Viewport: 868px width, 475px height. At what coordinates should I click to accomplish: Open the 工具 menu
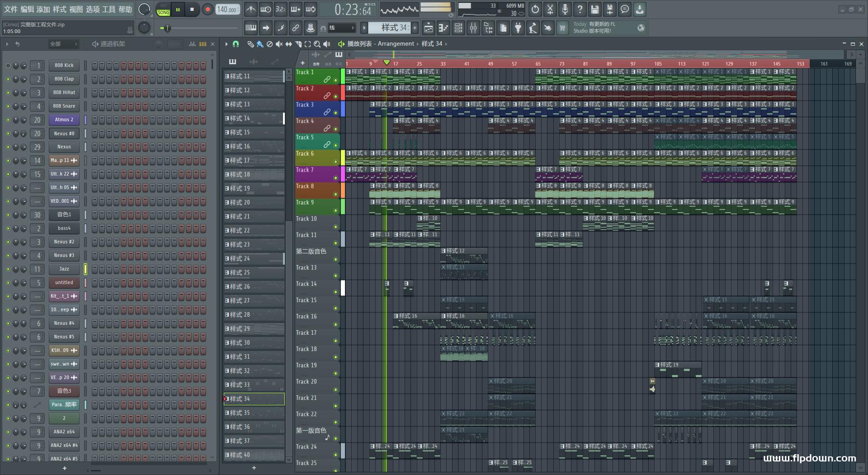[x=108, y=9]
